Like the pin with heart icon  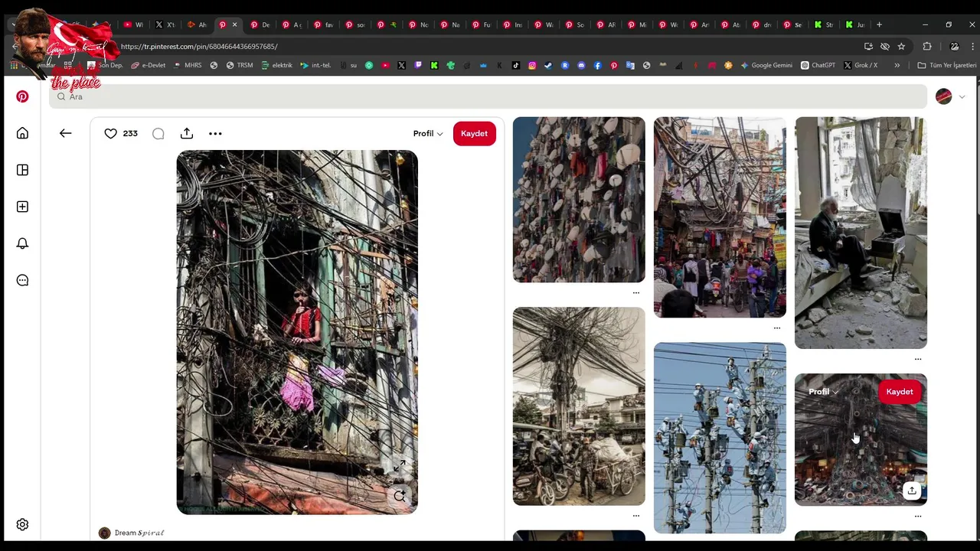point(110,133)
